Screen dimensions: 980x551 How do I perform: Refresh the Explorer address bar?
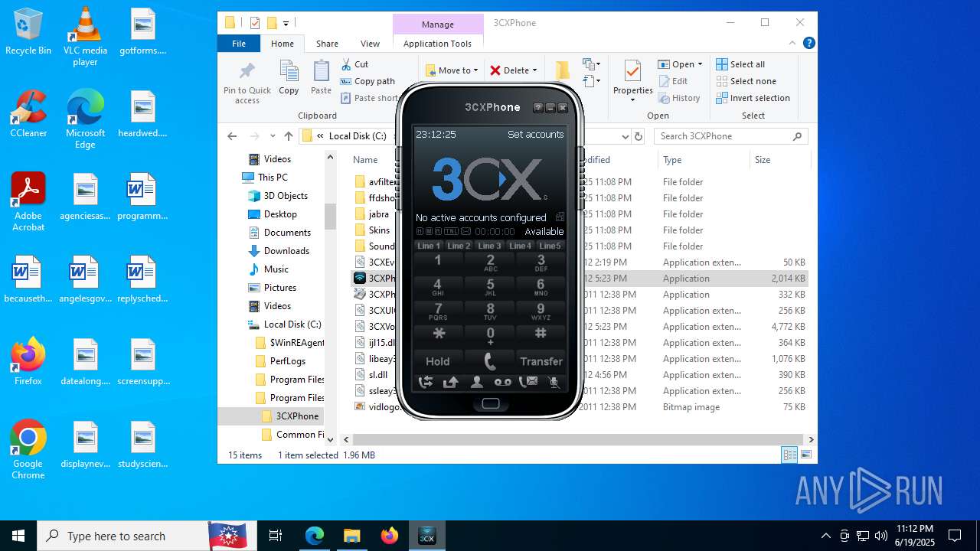[639, 136]
